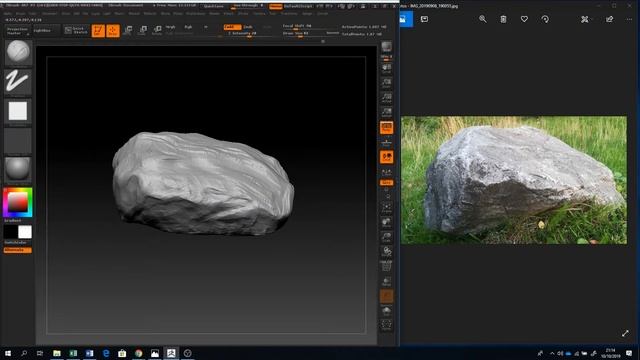Viewport: 640px width, 360px height.
Task: Return to all photos collection
Action: (406, 19)
